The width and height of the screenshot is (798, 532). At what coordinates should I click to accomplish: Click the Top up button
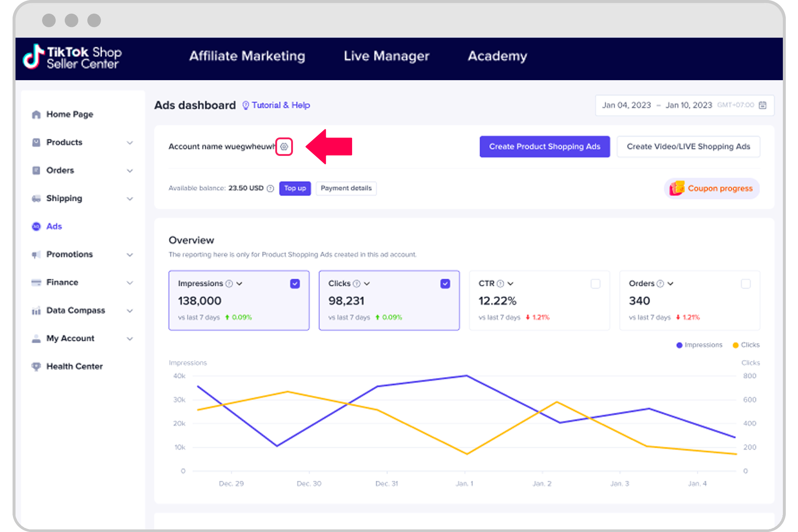pyautogui.click(x=295, y=188)
